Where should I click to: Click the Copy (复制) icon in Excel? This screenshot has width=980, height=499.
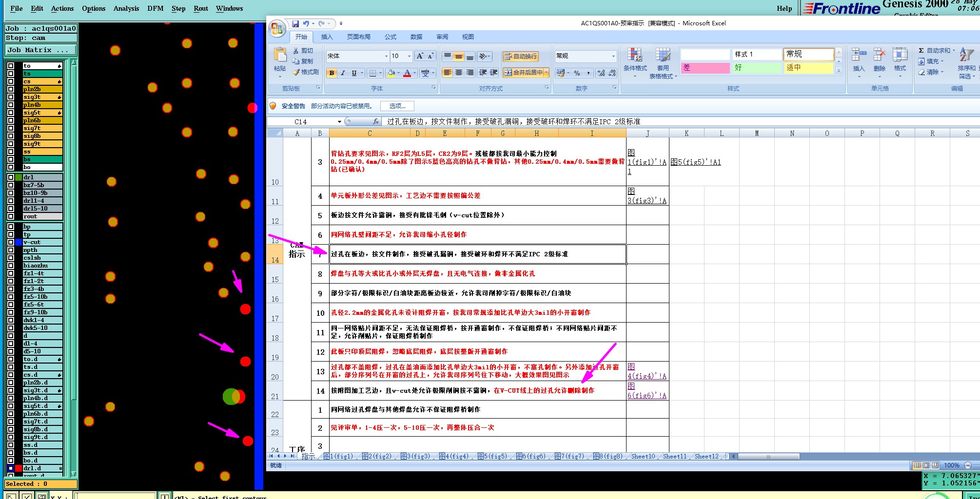coord(296,61)
